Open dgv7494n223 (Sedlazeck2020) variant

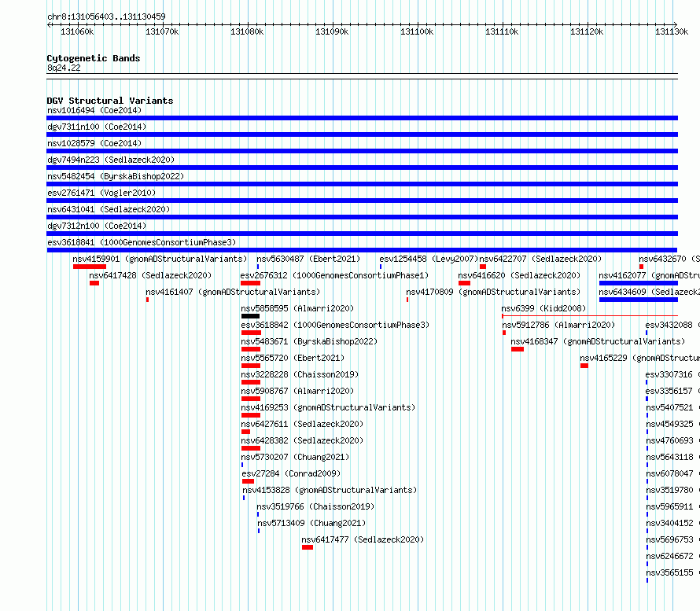pos(111,160)
